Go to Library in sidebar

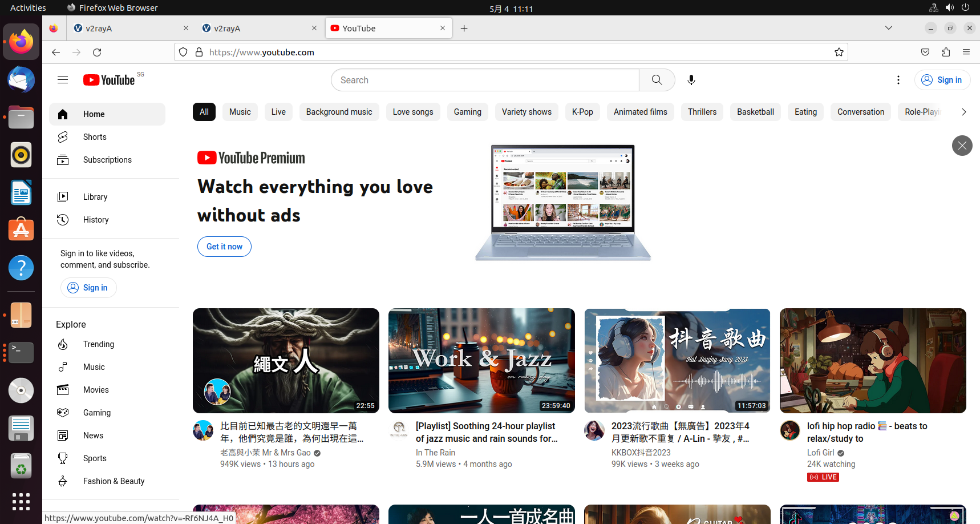[107, 197]
